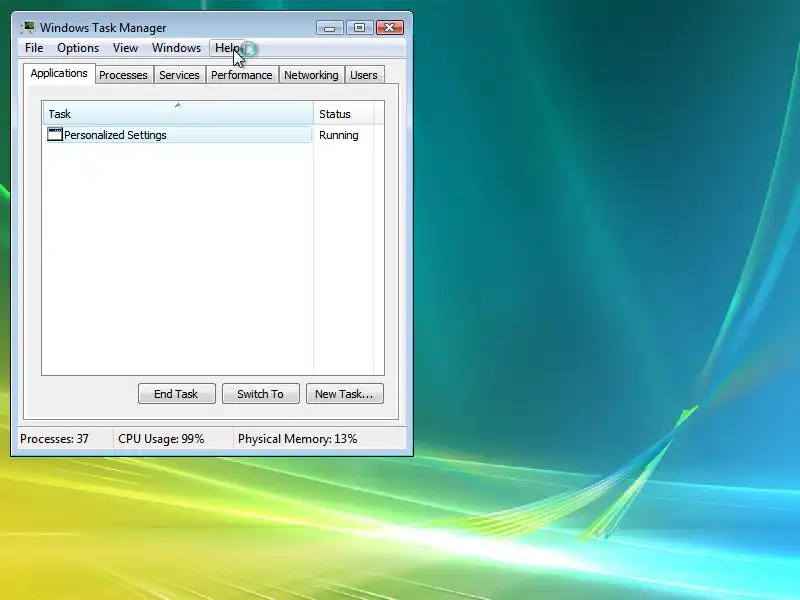Switch to the Performance tab
The height and width of the screenshot is (600, 800).
tap(242, 75)
